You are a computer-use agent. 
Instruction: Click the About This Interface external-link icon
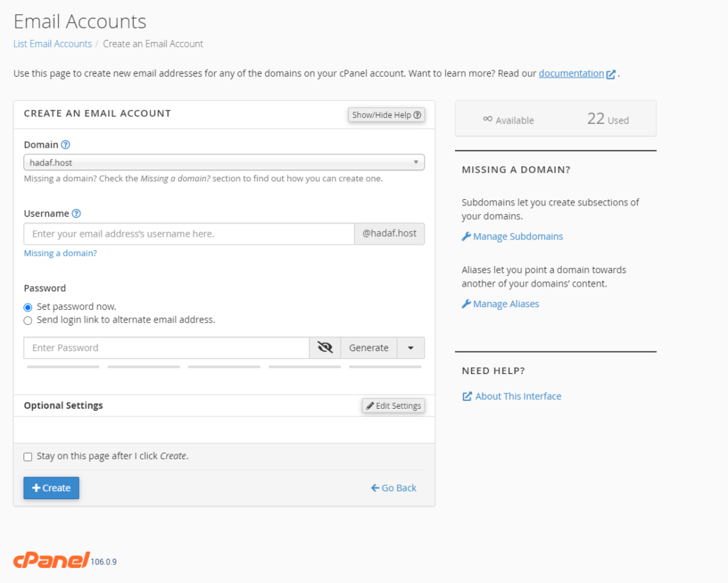pyautogui.click(x=467, y=397)
